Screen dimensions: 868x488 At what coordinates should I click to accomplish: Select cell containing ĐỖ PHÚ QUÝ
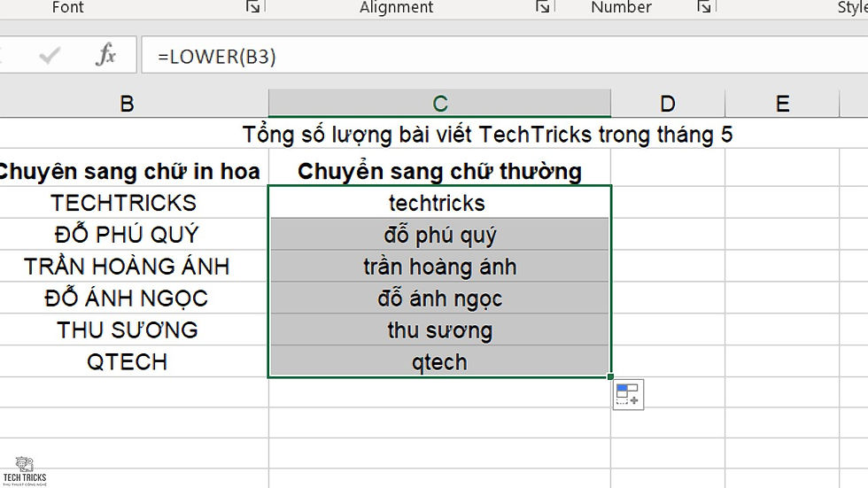pyautogui.click(x=134, y=235)
